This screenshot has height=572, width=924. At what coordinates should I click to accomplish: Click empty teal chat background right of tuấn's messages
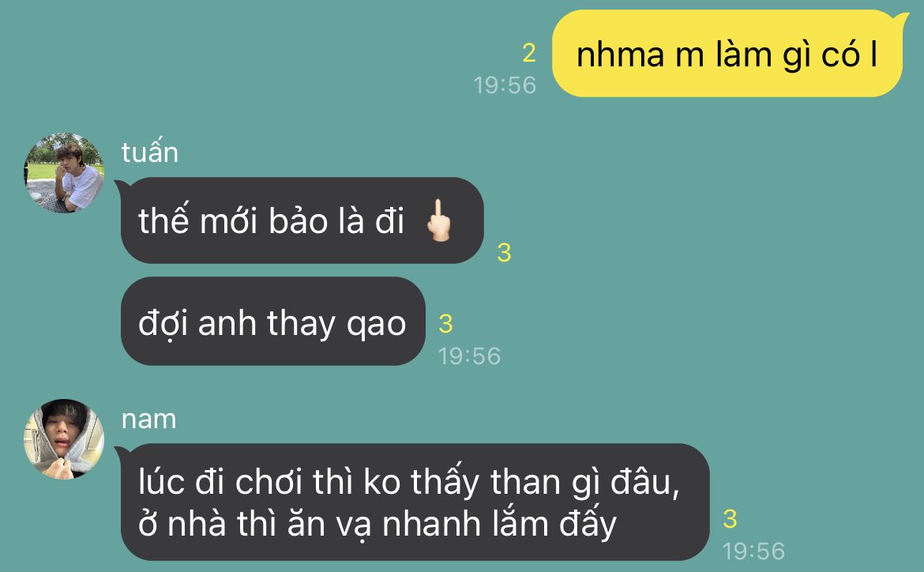tap(707, 265)
